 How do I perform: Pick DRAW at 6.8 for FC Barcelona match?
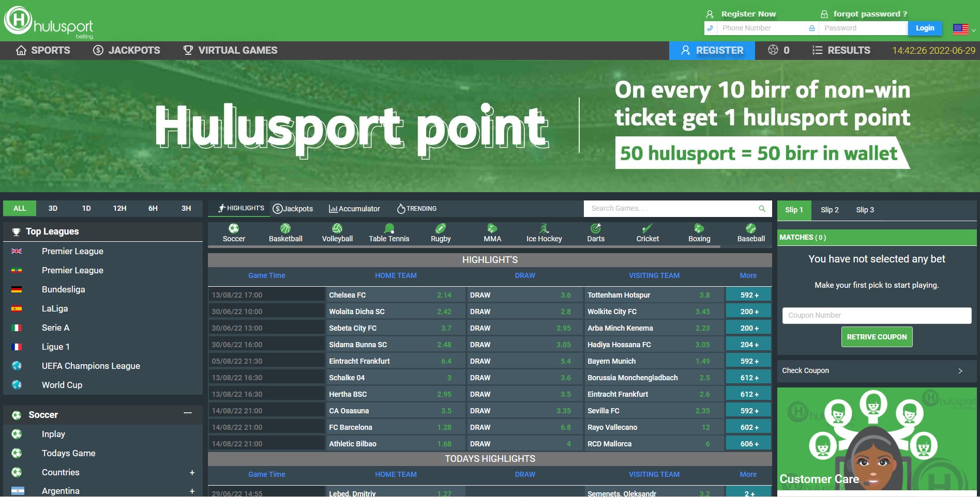click(x=525, y=427)
